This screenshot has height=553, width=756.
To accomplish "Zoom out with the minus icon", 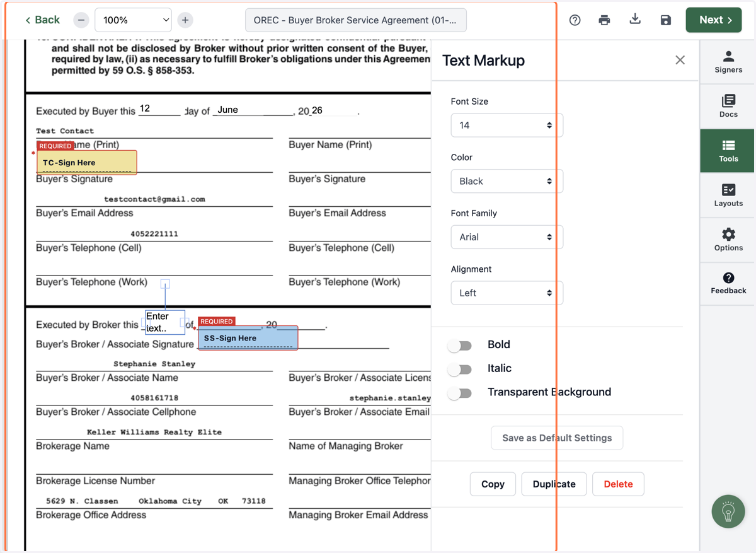I will click(x=81, y=20).
